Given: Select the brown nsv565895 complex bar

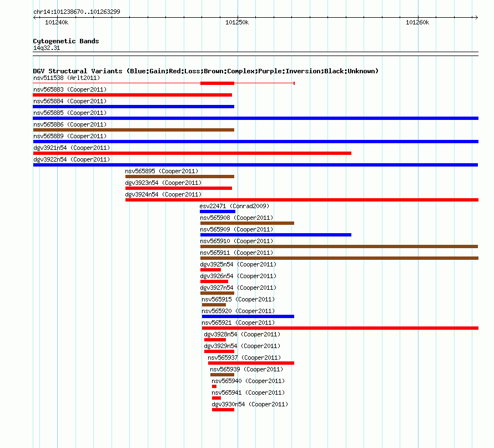Looking at the screenshot, I should (180, 177).
